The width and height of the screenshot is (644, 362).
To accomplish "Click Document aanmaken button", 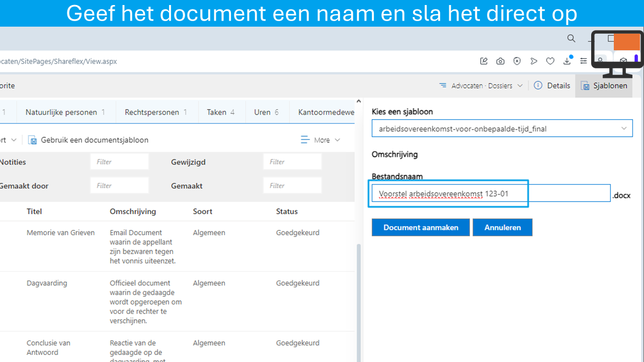I will pos(421,227).
